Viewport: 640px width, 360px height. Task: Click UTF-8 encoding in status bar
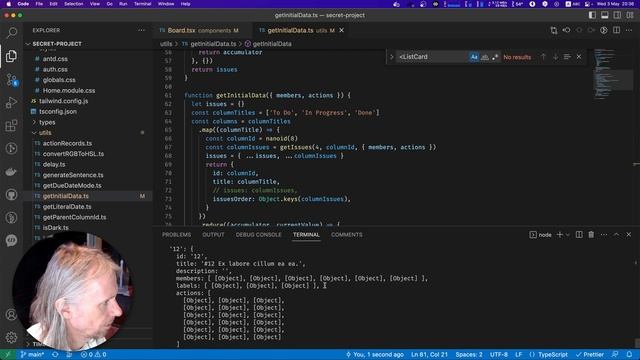[x=499, y=354]
